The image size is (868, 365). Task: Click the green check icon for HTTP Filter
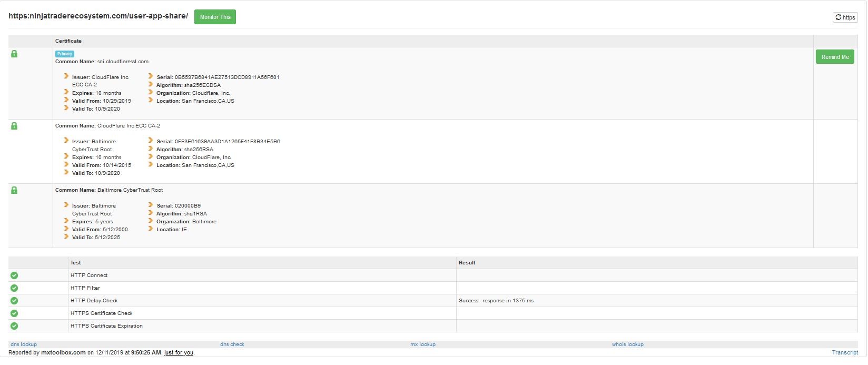(x=14, y=288)
